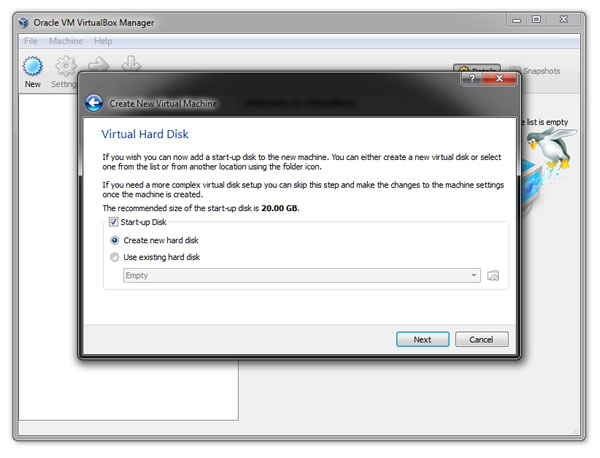Click the Next button
Image resolution: width=600 pixels, height=458 pixels.
pos(422,339)
